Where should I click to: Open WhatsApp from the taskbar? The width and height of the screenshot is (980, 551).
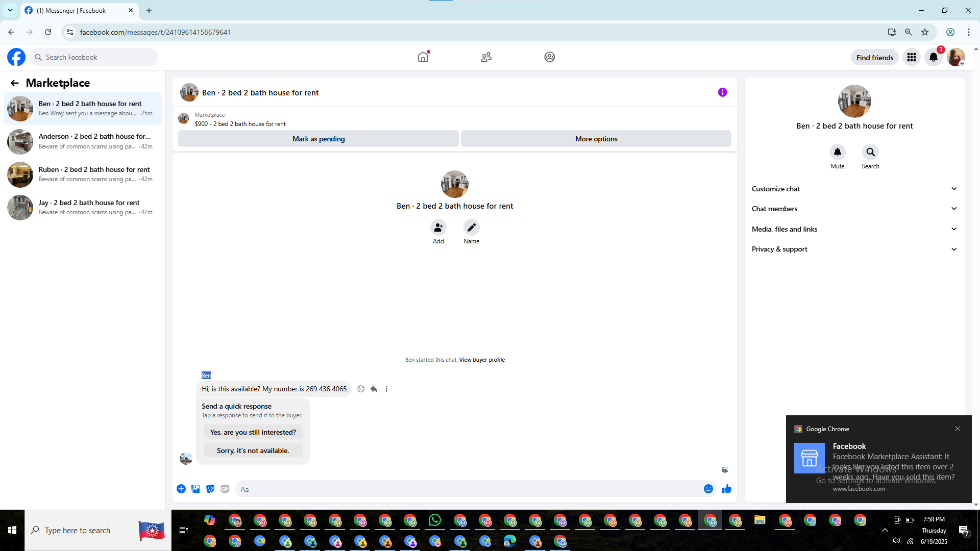[435, 520]
